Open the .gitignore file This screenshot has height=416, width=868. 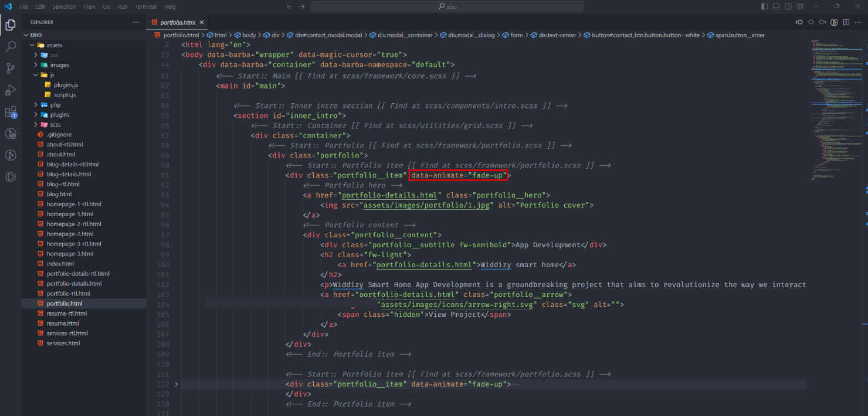coord(59,135)
